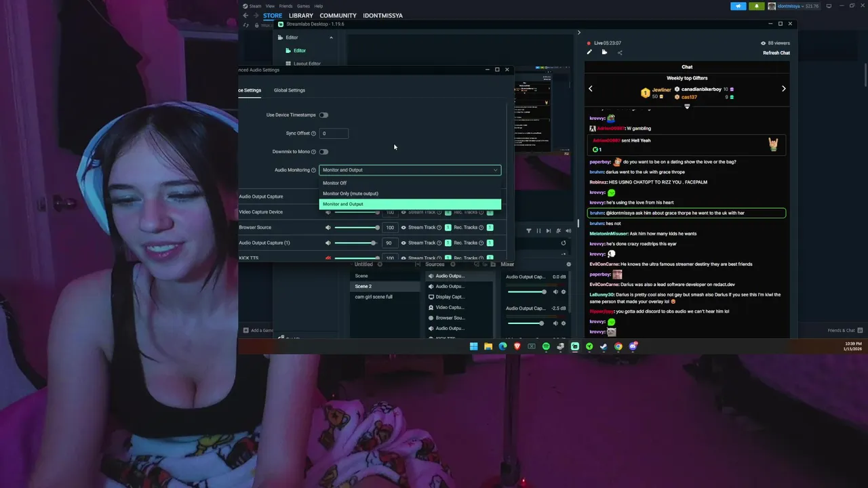
Task: Open Brave browser from taskbar
Action: point(517,346)
